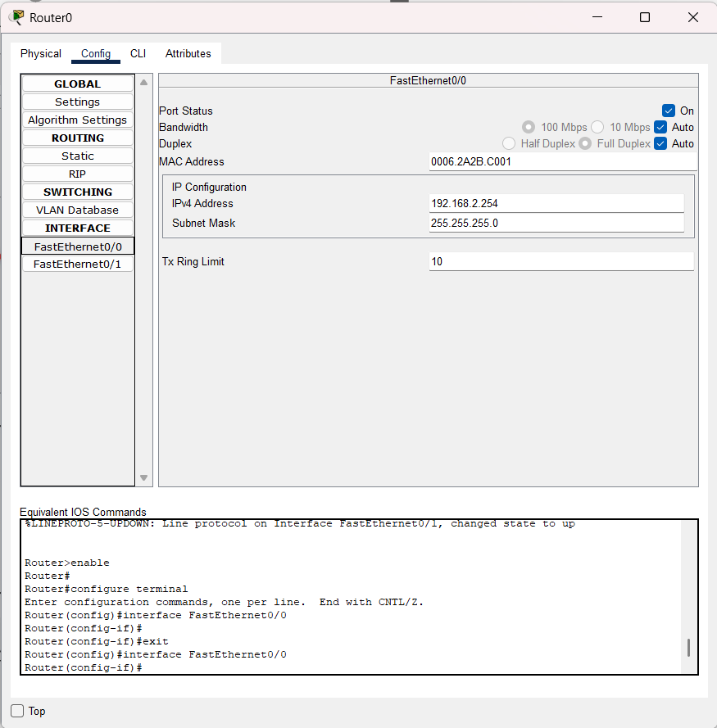The image size is (717, 728).
Task: Enable the Top checkbox
Action: pyautogui.click(x=17, y=711)
